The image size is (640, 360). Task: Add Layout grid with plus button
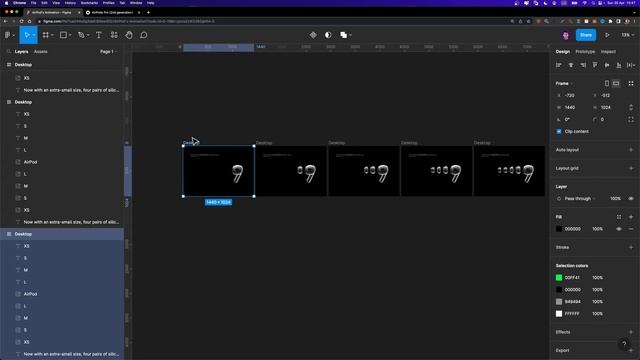tap(631, 168)
